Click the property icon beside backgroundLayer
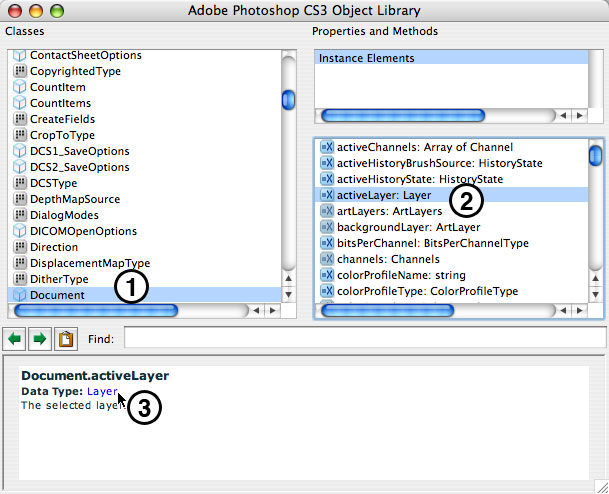Screen dimensions: 609x494 coord(327,227)
